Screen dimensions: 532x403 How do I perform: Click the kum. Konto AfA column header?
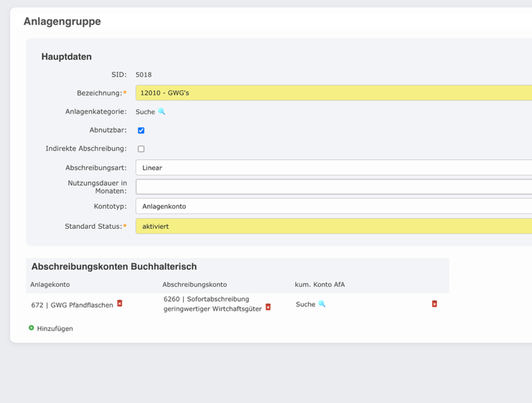[319, 285]
